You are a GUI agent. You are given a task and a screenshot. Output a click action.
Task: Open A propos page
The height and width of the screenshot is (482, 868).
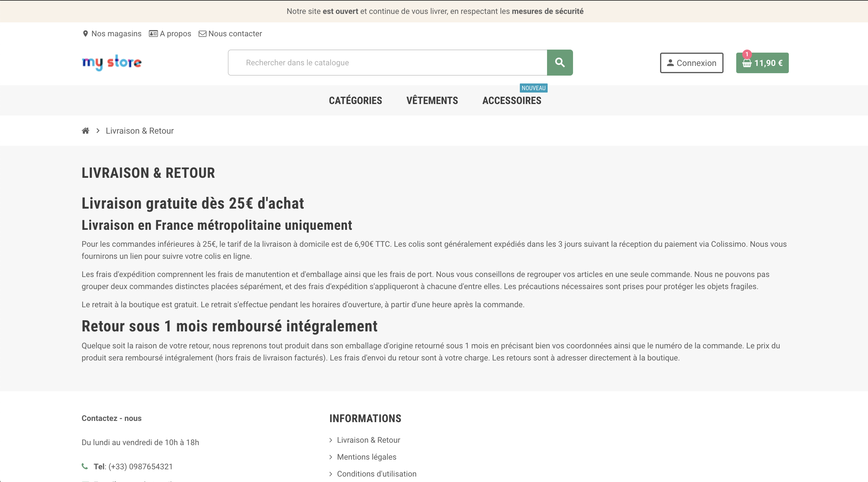[x=175, y=34]
